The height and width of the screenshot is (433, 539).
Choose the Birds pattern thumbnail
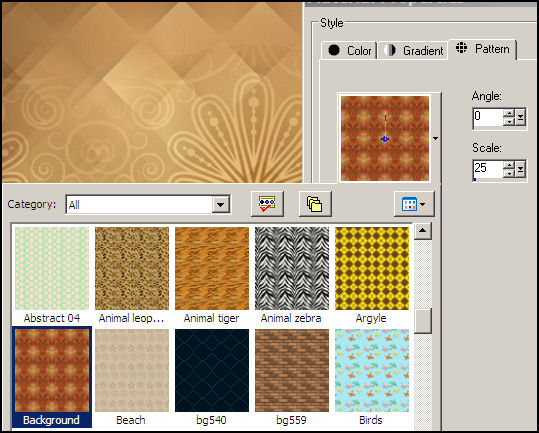click(x=372, y=377)
